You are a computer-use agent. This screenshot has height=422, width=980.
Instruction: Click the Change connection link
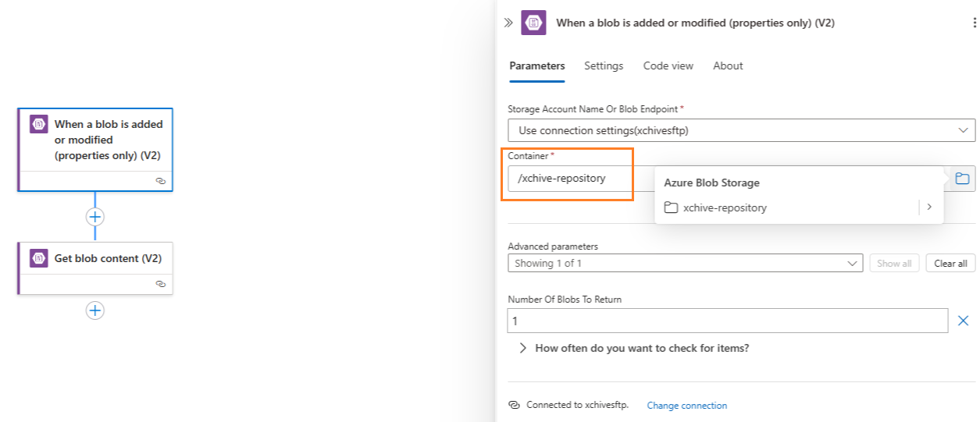pyautogui.click(x=687, y=406)
